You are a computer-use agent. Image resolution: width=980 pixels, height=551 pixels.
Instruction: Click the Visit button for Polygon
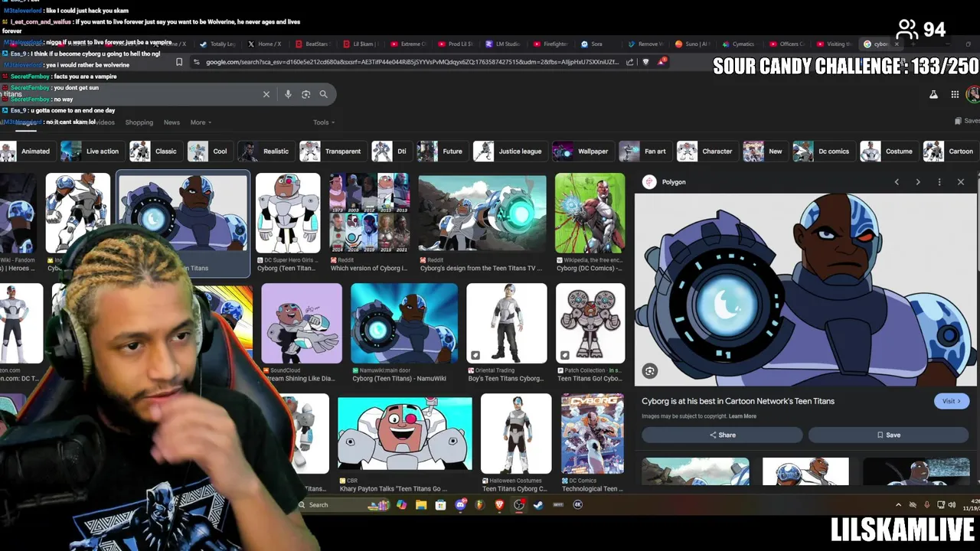click(x=952, y=401)
